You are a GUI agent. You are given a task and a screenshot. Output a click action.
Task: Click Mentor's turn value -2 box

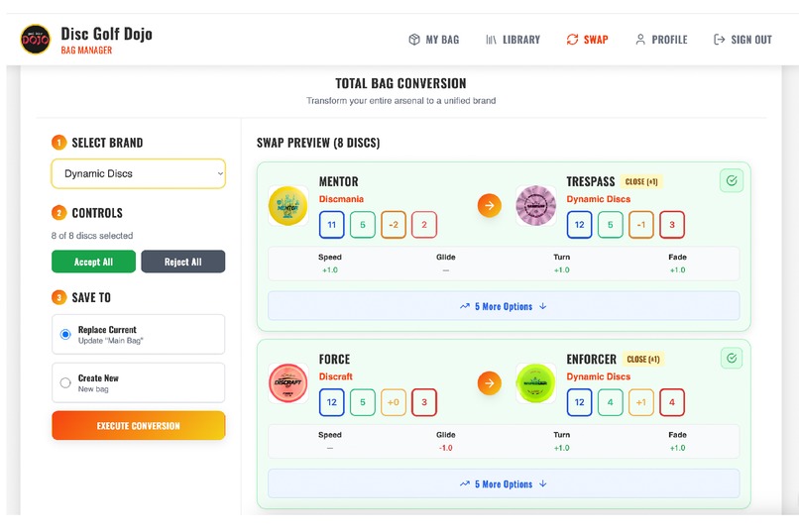pos(394,225)
